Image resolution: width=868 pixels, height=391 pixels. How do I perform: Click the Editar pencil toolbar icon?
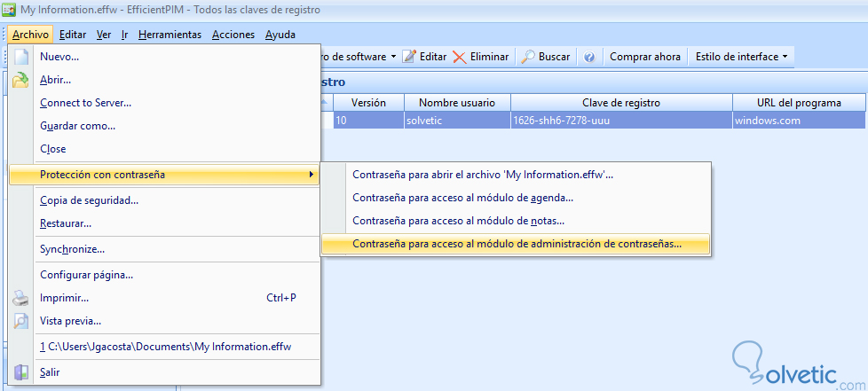(409, 57)
